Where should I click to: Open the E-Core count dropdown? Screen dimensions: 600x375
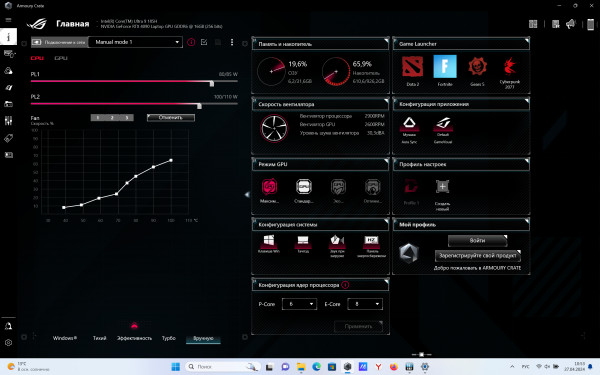click(x=365, y=304)
